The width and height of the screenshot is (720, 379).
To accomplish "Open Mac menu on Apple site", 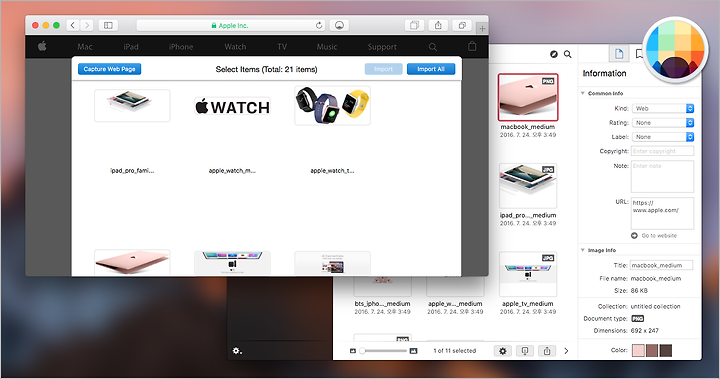I will point(85,47).
